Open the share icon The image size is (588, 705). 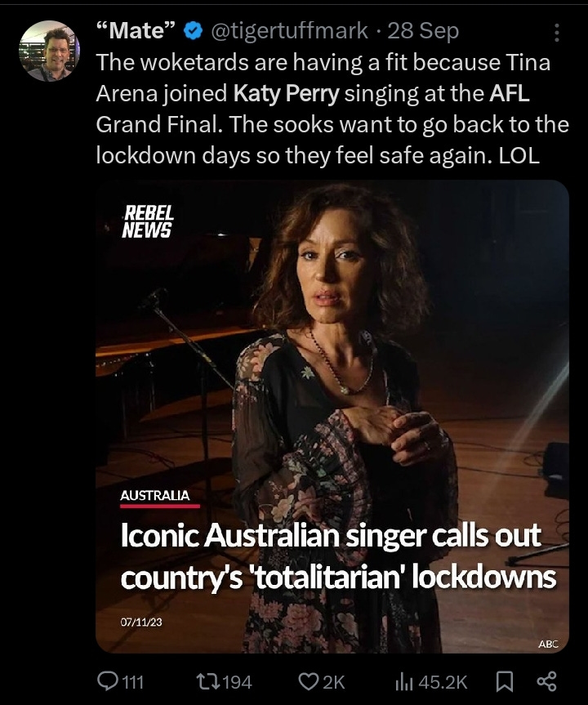[x=546, y=681]
